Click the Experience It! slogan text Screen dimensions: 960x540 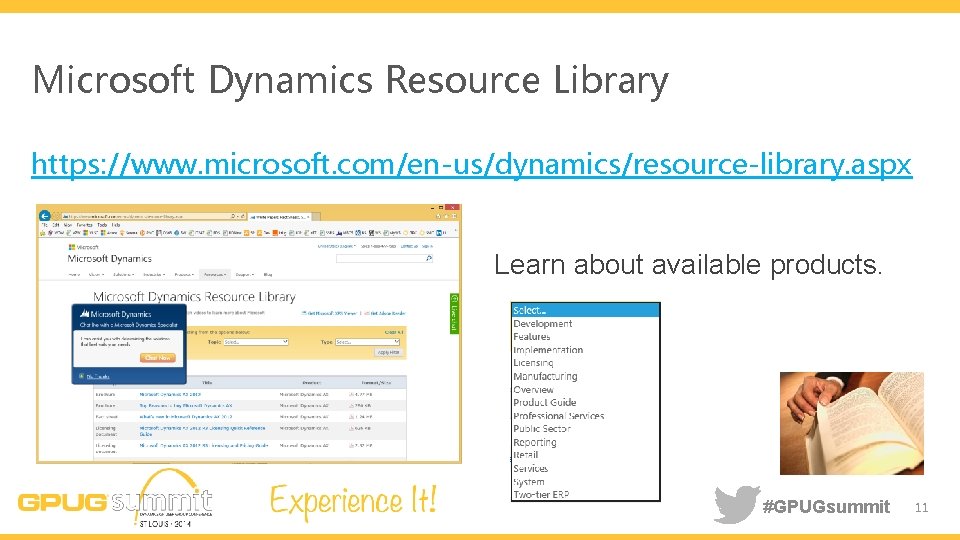(353, 502)
